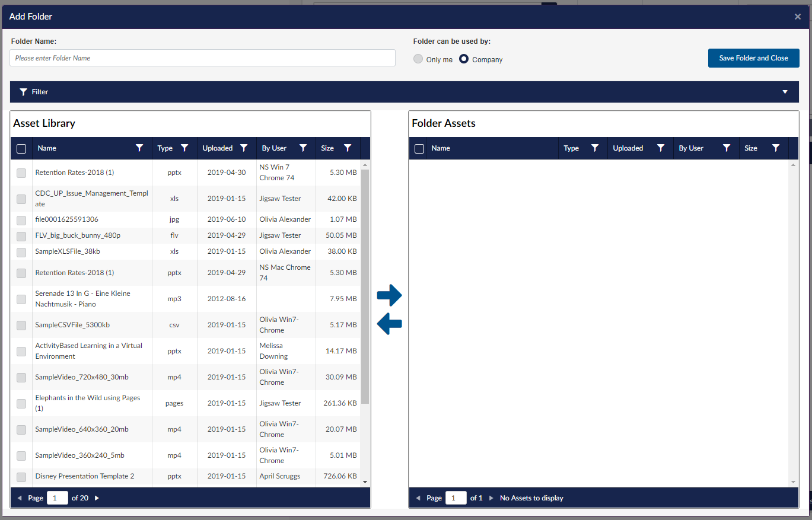Click the left arrow to remove assets
Viewport: 812px width, 520px height.
[x=389, y=324]
